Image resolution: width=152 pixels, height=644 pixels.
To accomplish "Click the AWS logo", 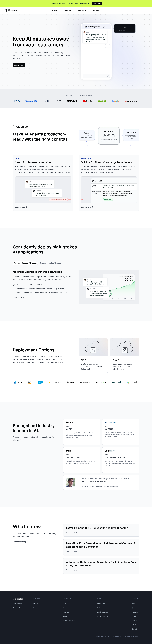I will (30, 382).
